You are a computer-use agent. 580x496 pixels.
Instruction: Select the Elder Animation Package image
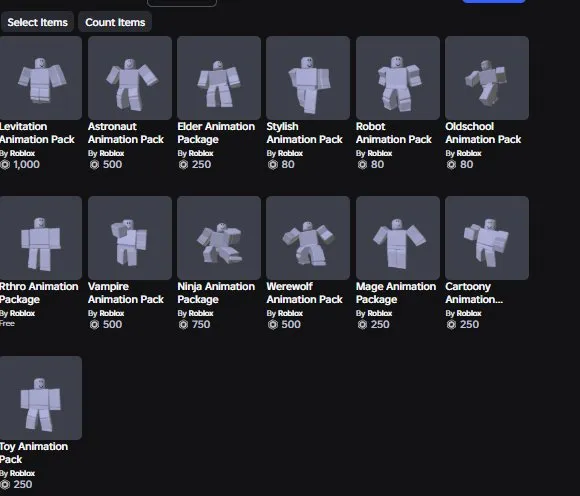click(x=219, y=78)
